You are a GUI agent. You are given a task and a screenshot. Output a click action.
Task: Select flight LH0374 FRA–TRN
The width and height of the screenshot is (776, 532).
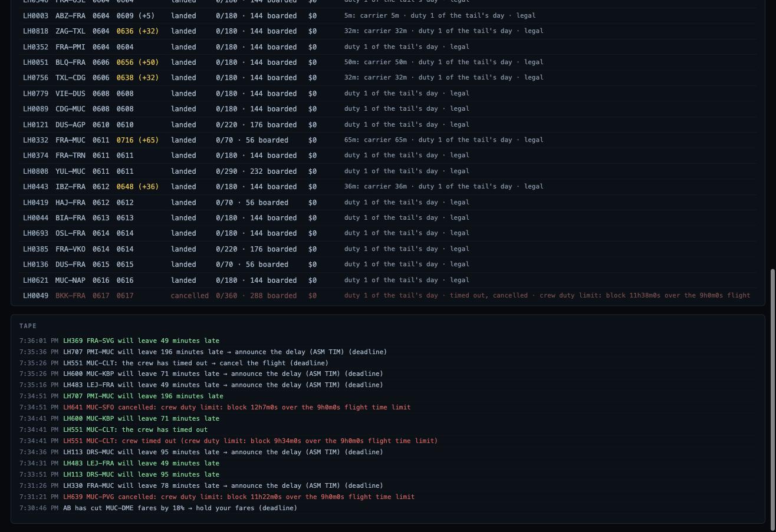(x=388, y=155)
